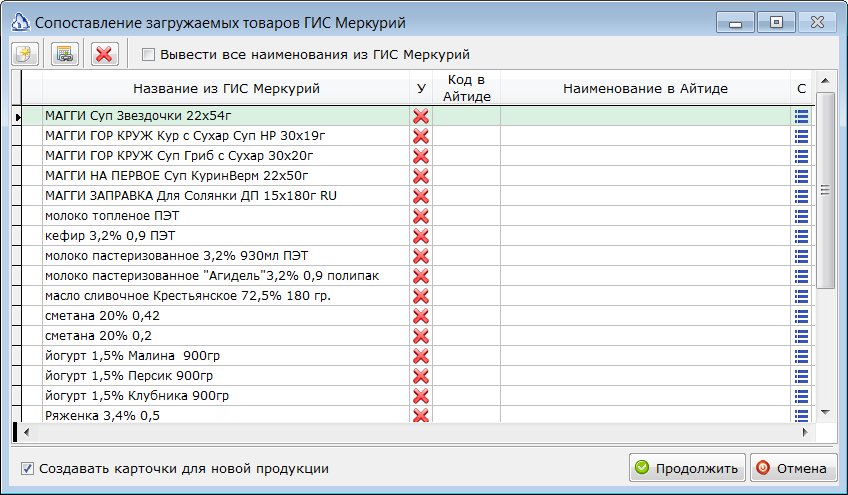Click red X mark for молоко топленое ПЭТ
This screenshot has height=495, width=848.
(x=421, y=216)
